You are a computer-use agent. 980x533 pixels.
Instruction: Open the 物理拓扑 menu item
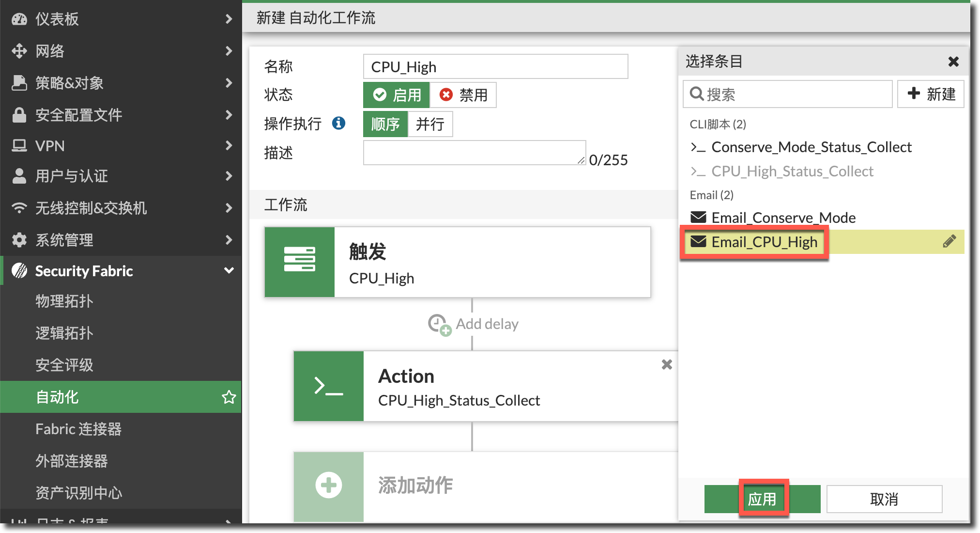64,301
